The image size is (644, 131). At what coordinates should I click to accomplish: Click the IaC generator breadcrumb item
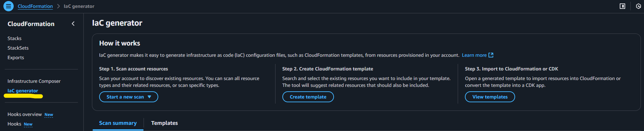79,6
